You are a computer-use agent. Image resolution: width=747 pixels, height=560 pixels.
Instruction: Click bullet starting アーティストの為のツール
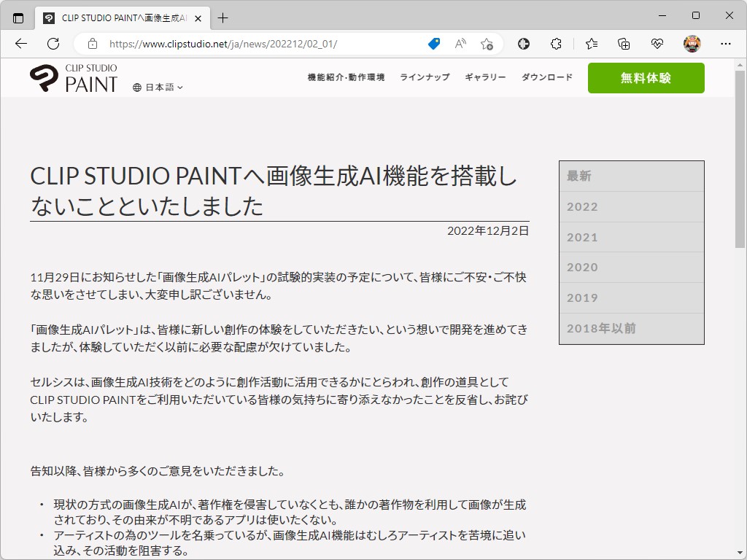(x=290, y=542)
